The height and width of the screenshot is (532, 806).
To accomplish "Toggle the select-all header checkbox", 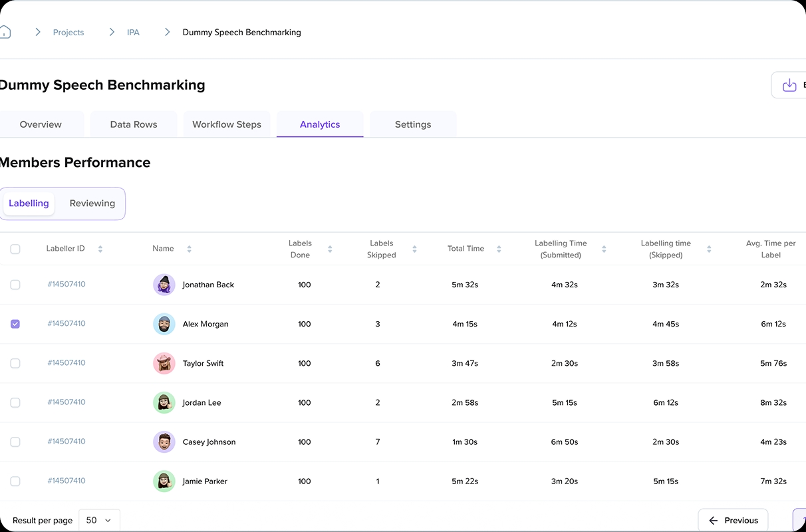I will click(x=15, y=249).
